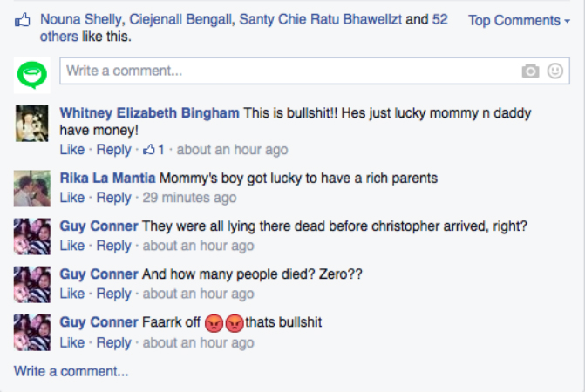Image resolution: width=585 pixels, height=392 pixels.
Task: Attach a photo using the camera icon
Action: [530, 71]
